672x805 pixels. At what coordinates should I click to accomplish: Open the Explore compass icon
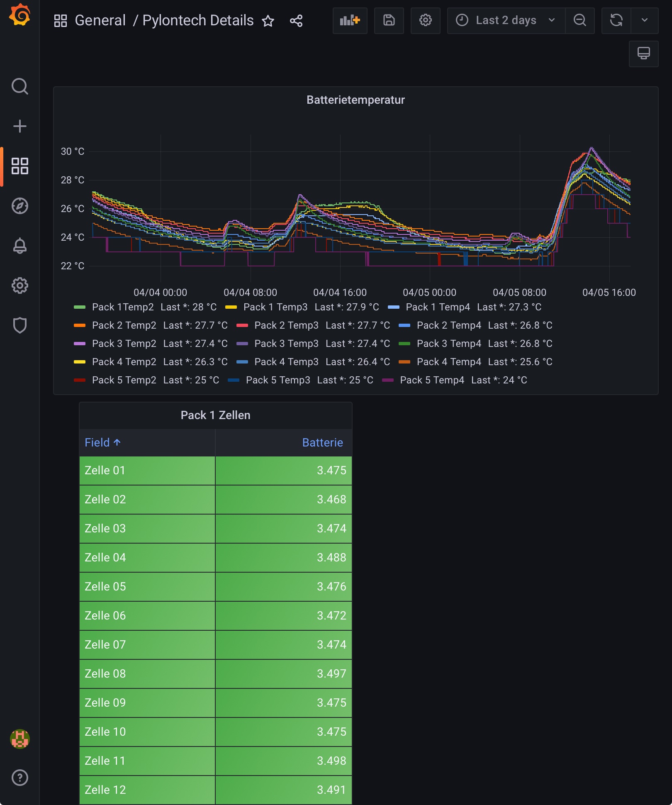(19, 206)
